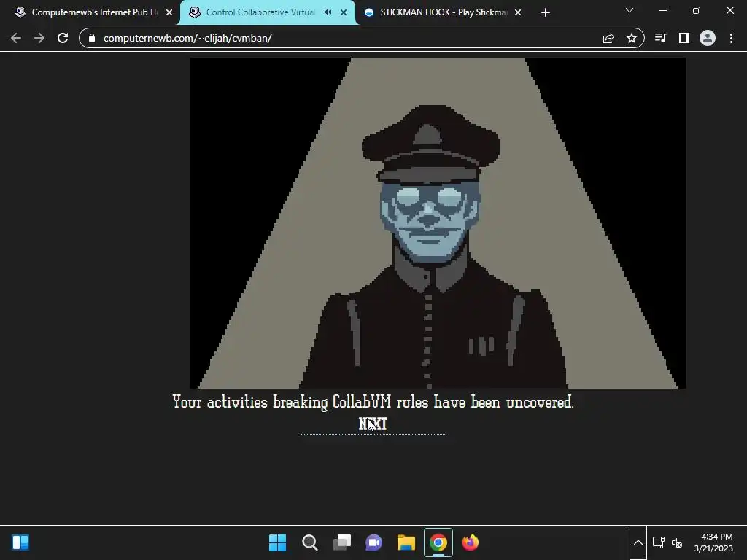Share this page via share icon
Image resolution: width=747 pixels, height=560 pixels.
click(608, 38)
